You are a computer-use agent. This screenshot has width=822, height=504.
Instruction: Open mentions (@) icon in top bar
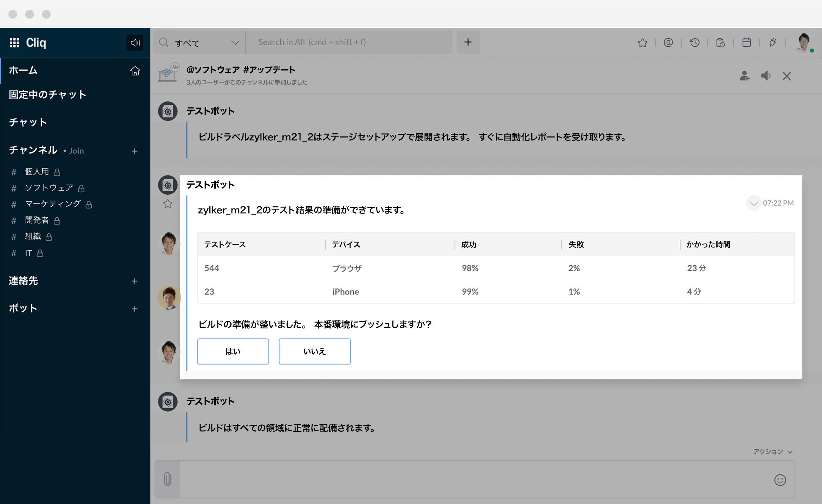668,42
